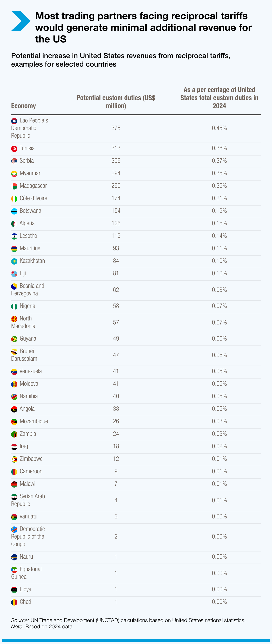272x644 pixels.
Task: Click the Kazakhstan flag icon
Action: pos(14,261)
